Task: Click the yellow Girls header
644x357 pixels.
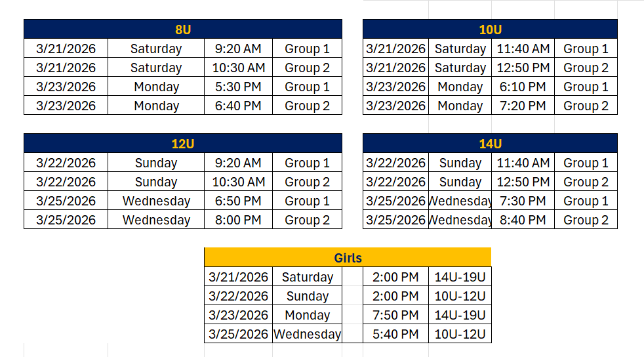Action: point(348,258)
